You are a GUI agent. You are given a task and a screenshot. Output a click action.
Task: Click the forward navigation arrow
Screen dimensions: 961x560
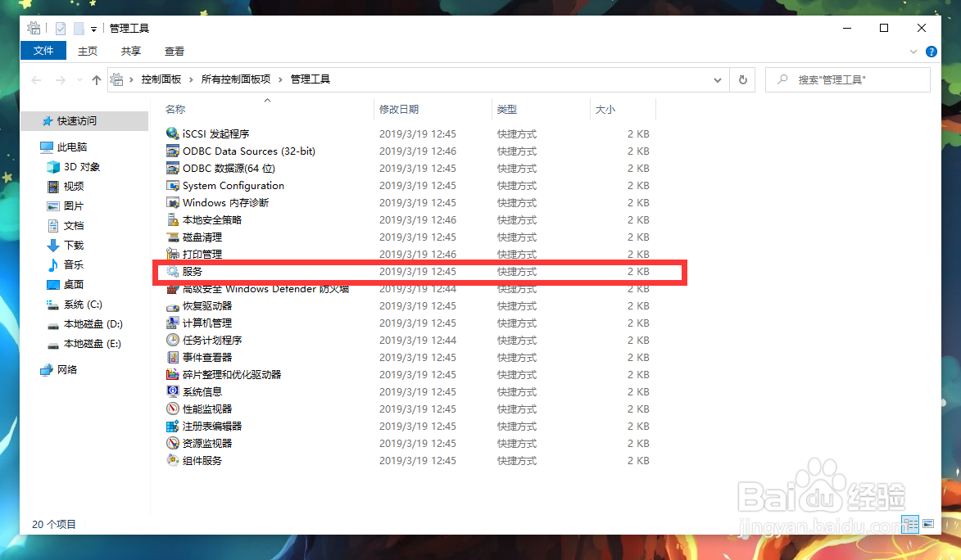point(60,79)
